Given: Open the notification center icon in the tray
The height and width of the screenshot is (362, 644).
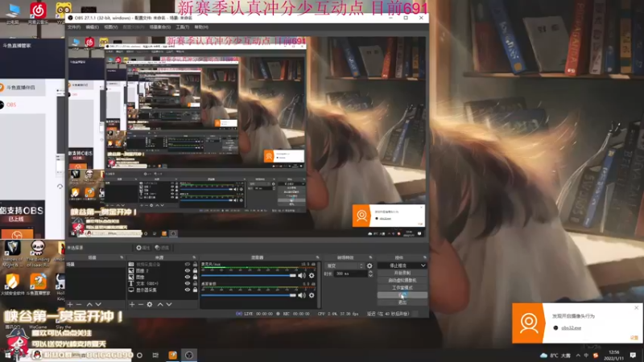Looking at the screenshot, I should click(633, 355).
